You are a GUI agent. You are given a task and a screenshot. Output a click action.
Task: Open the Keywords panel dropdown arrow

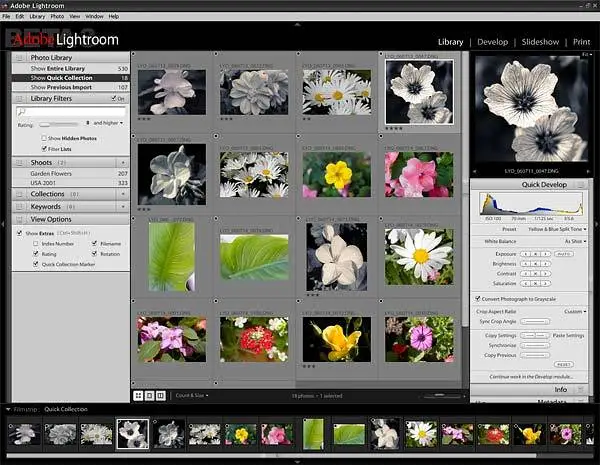123,207
